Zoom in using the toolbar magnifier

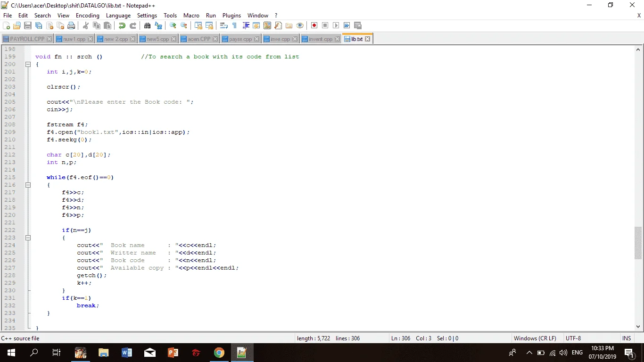click(x=173, y=25)
